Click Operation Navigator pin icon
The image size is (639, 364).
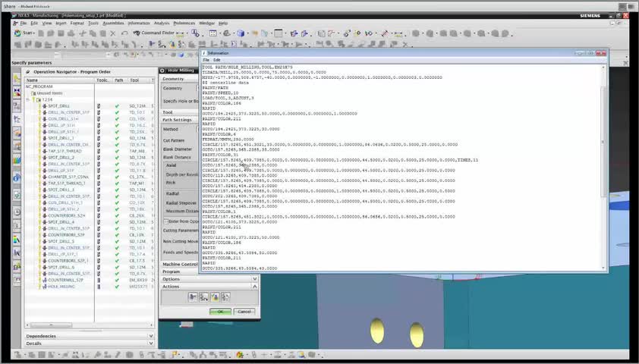(28, 71)
